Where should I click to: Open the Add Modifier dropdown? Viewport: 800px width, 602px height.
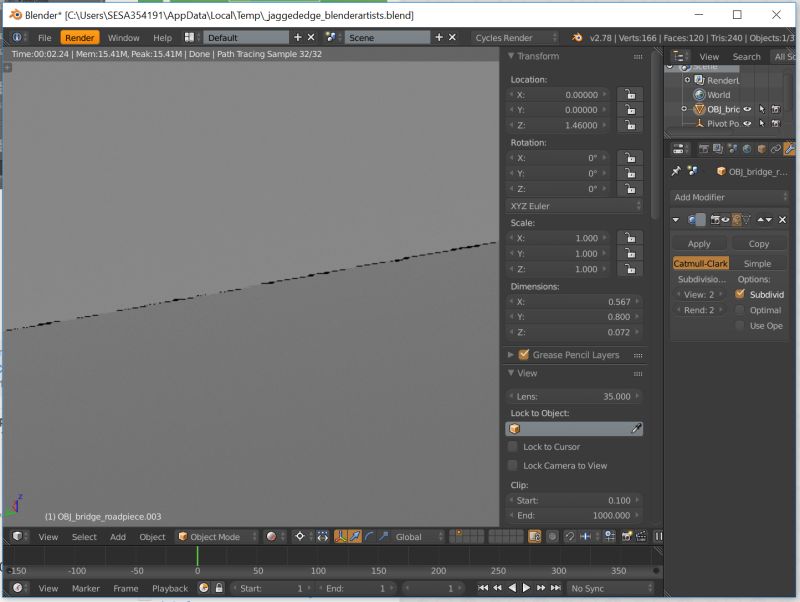coord(696,196)
